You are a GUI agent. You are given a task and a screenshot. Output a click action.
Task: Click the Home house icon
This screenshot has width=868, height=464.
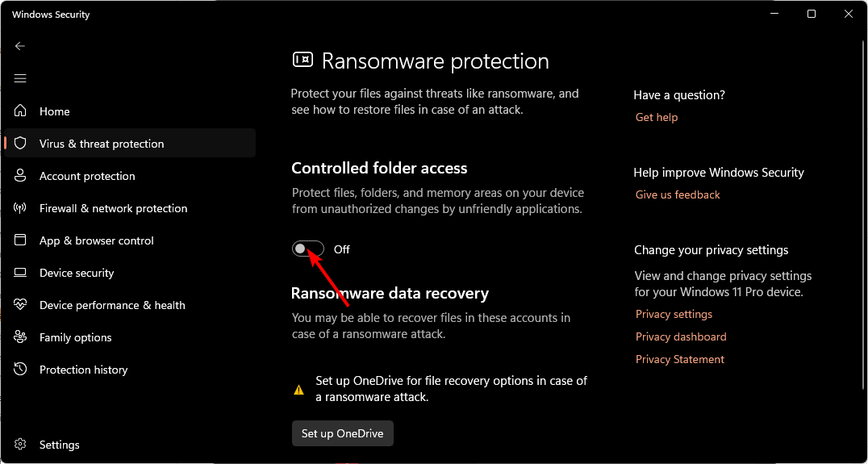[x=20, y=111]
